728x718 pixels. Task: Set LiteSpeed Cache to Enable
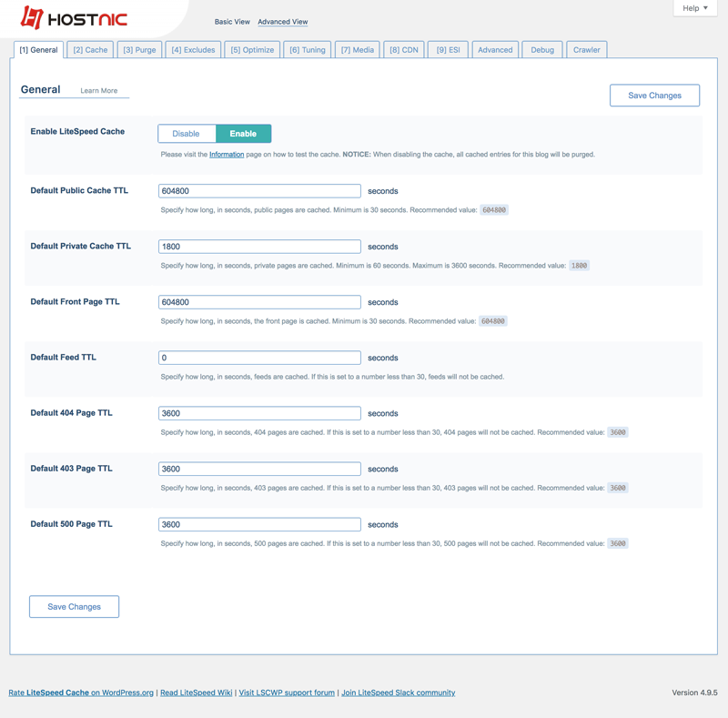243,133
